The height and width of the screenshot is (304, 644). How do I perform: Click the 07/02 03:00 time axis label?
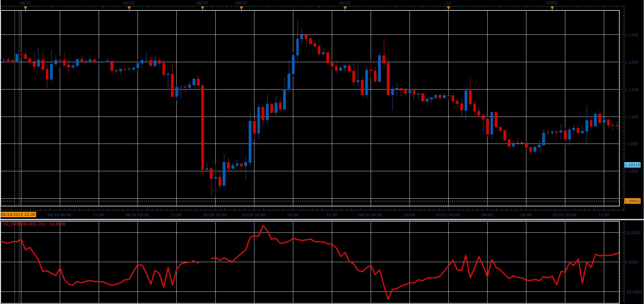(x=565, y=215)
